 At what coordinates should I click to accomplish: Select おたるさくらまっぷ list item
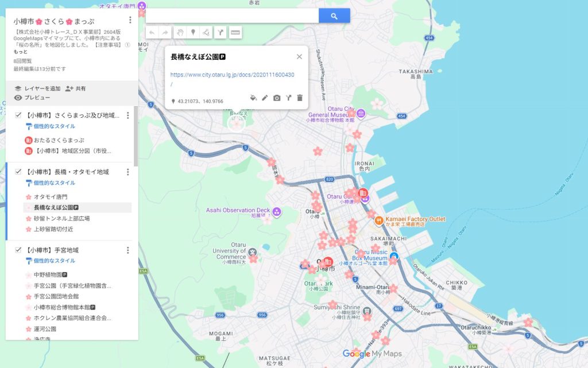click(x=78, y=140)
